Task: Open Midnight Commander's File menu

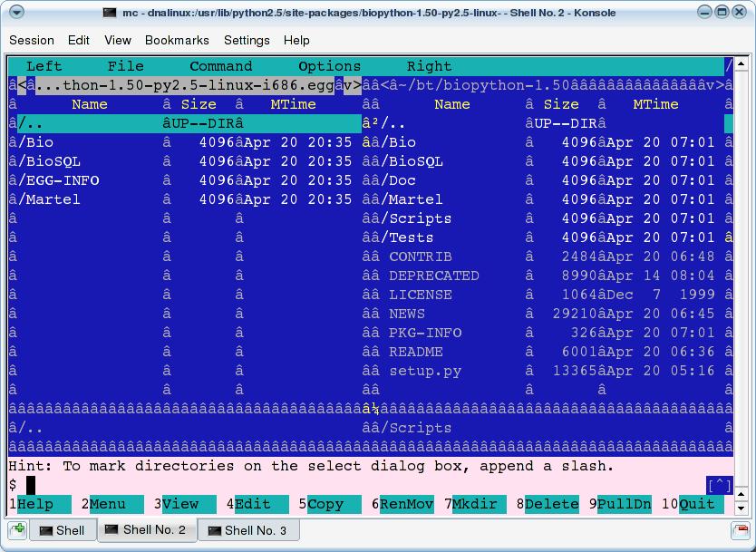Action: [x=125, y=66]
